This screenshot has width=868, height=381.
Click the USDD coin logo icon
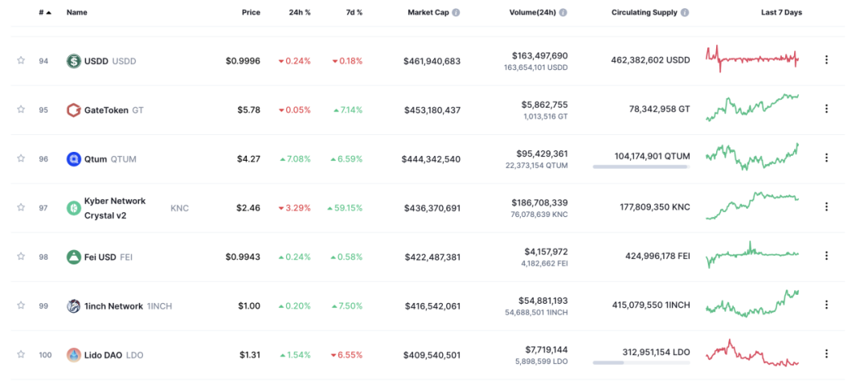pyautogui.click(x=74, y=61)
